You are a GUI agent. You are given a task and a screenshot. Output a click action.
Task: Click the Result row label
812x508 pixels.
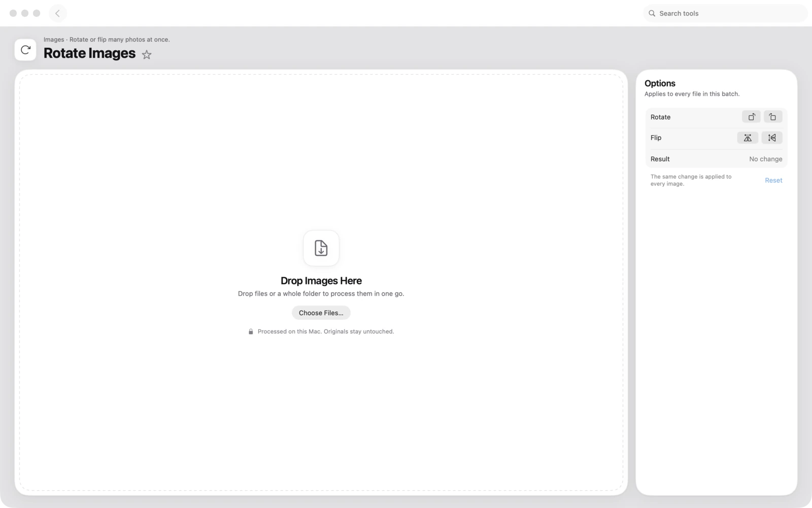pyautogui.click(x=660, y=159)
